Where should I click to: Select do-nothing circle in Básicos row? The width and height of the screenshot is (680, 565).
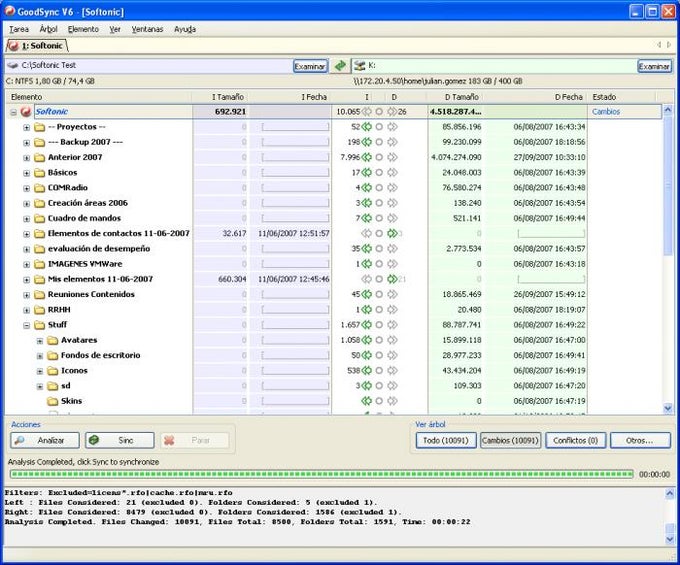pyautogui.click(x=379, y=173)
